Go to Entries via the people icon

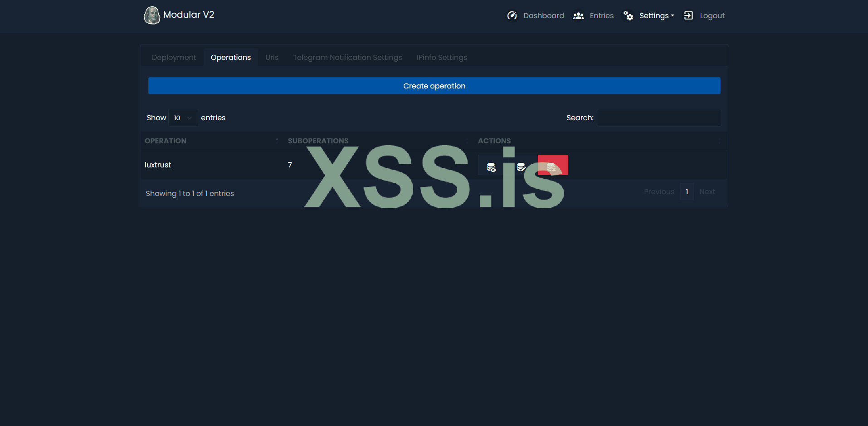click(x=578, y=16)
